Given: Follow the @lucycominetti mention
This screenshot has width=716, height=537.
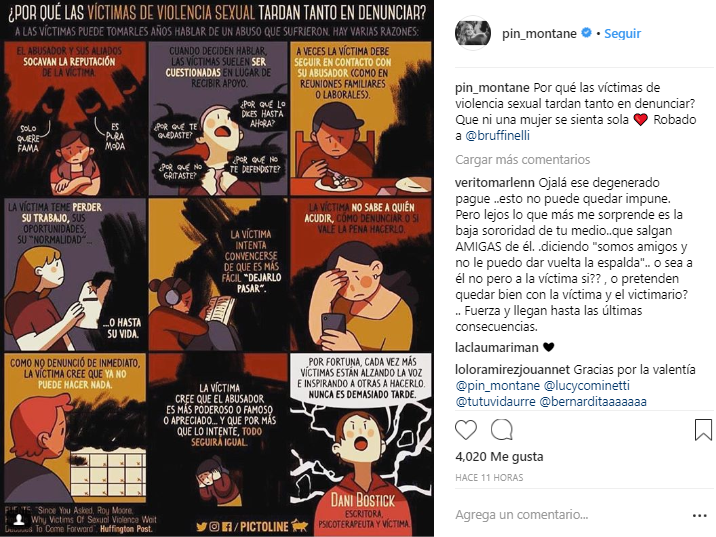Looking at the screenshot, I should [x=587, y=385].
